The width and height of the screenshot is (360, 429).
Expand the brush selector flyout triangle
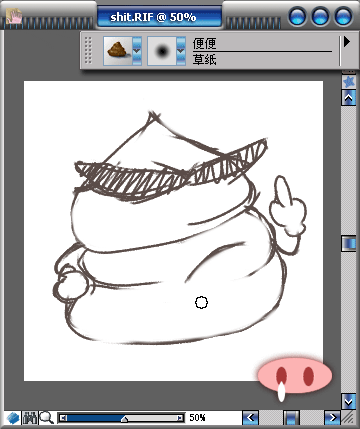click(x=347, y=42)
